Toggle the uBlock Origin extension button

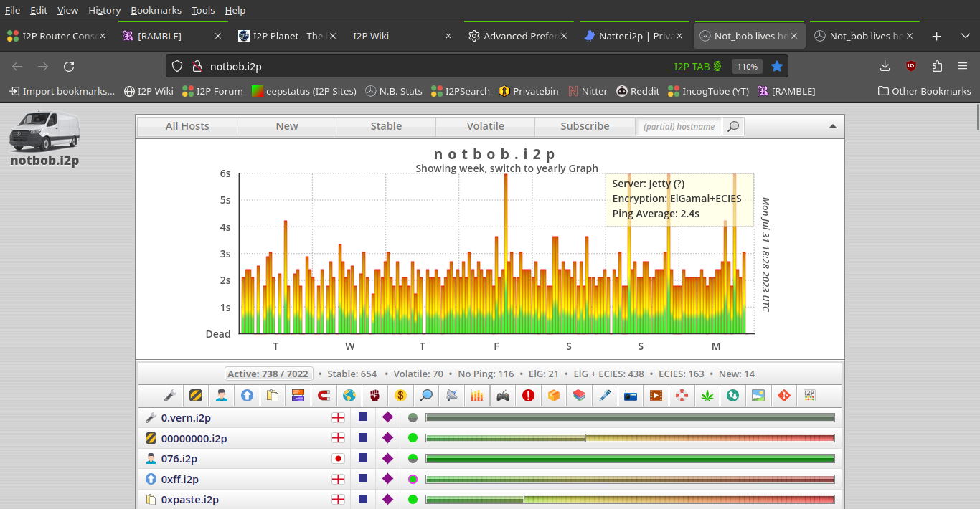911,67
